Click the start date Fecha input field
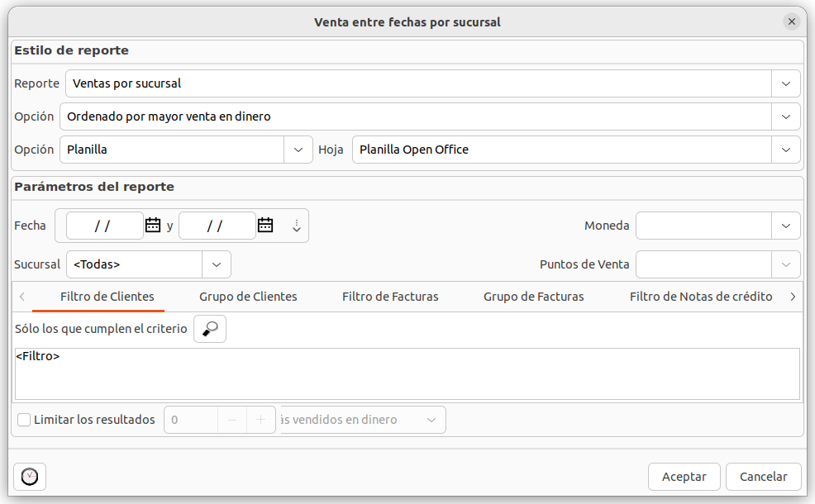The width and height of the screenshot is (815, 504). (x=103, y=226)
